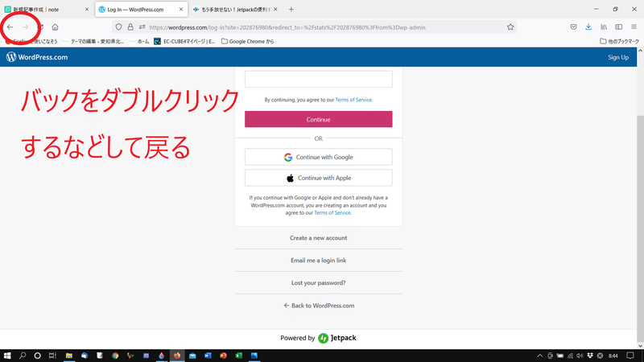
Task: Open the EC-CUBE4マイページ bookmark
Action: pyautogui.click(x=185, y=42)
